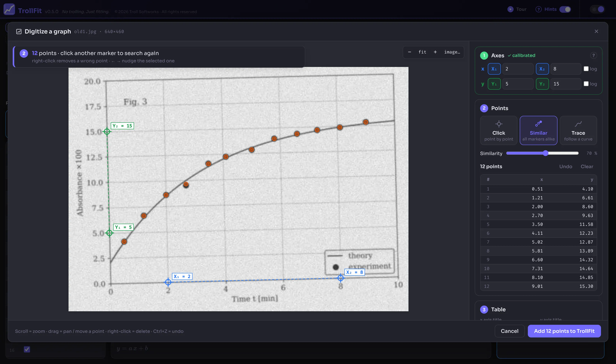Click the Digitize a graph chart icon
The height and width of the screenshot is (364, 616).
click(x=19, y=32)
